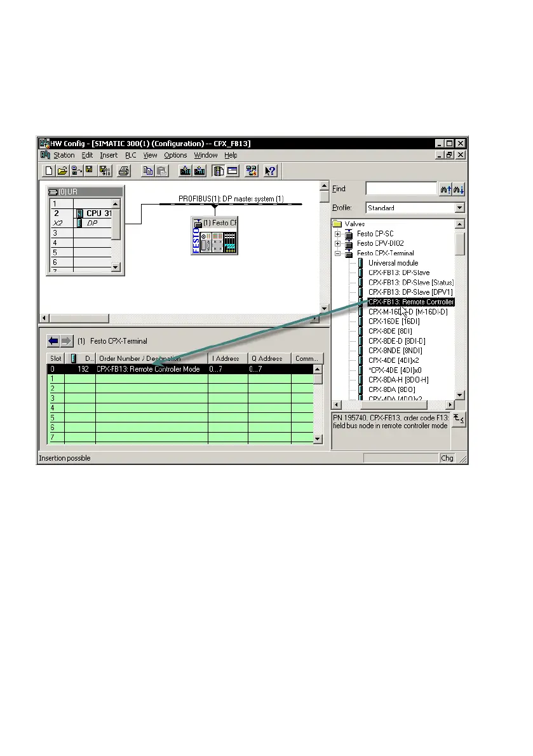This screenshot has height=756, width=533.
Task: Open the Profile dropdown
Action: tap(460, 208)
